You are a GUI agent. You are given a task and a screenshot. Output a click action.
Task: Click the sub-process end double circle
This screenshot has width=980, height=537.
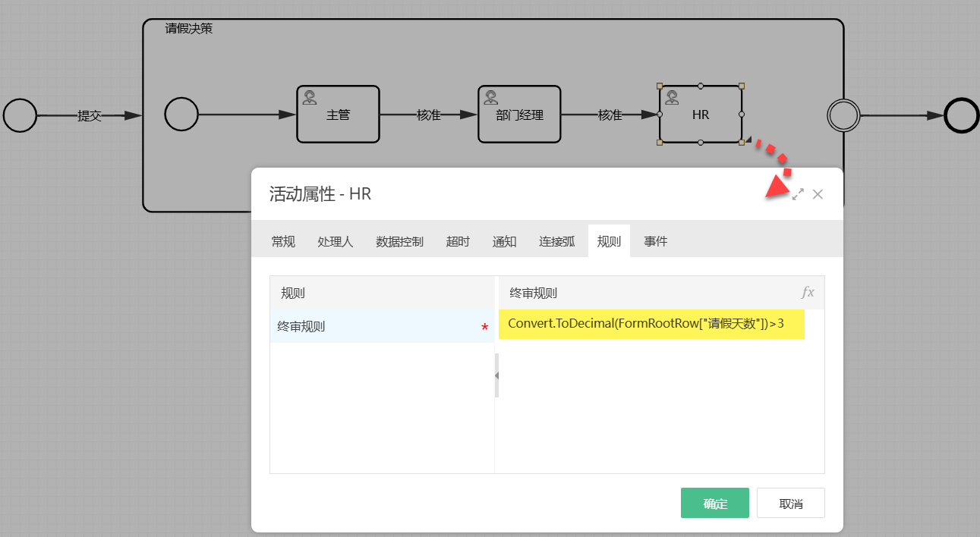[x=843, y=115]
